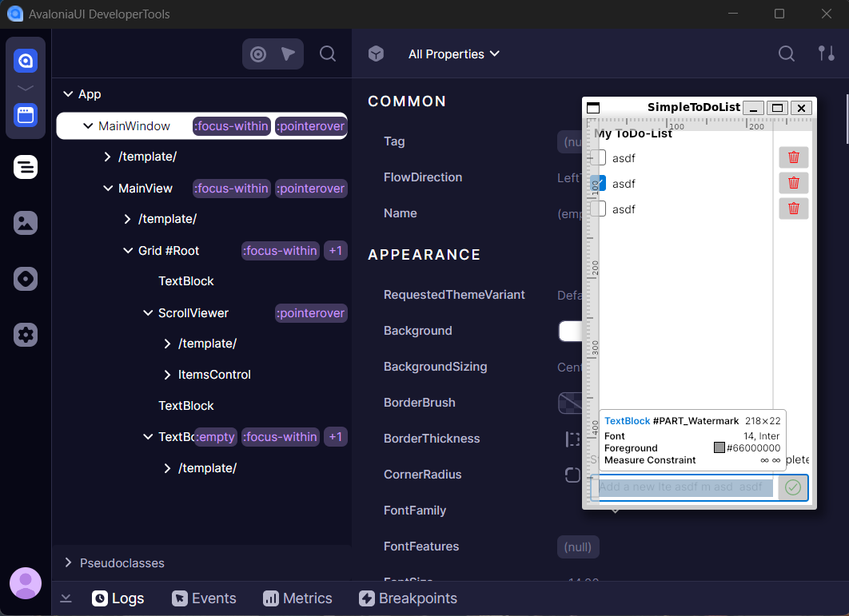Click the list icon in the left sidebar
The width and height of the screenshot is (849, 616).
click(25, 167)
